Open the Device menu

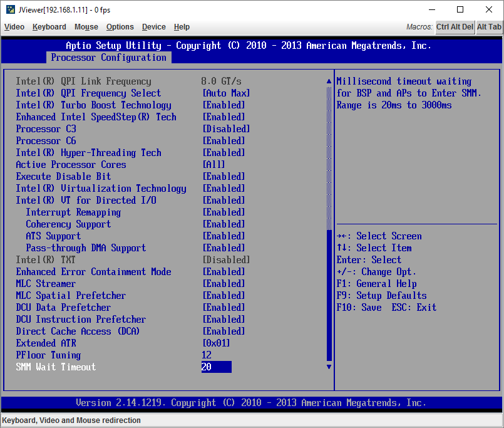tap(153, 27)
